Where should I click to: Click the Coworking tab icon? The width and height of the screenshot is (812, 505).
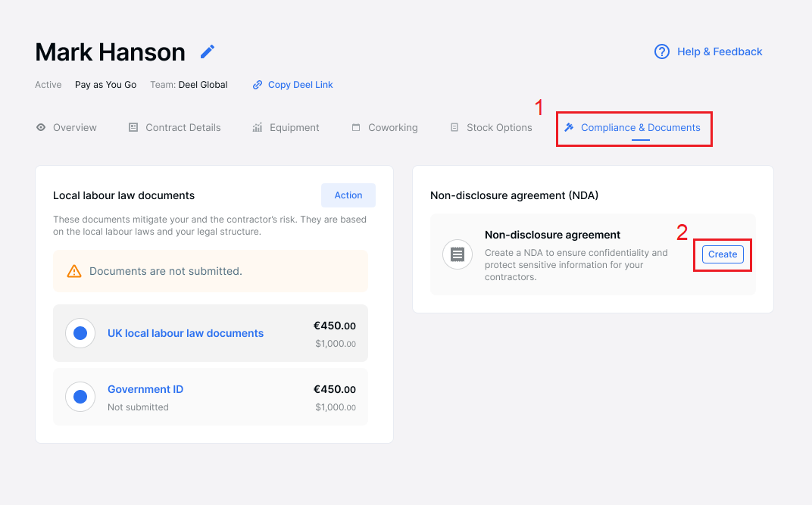(356, 127)
